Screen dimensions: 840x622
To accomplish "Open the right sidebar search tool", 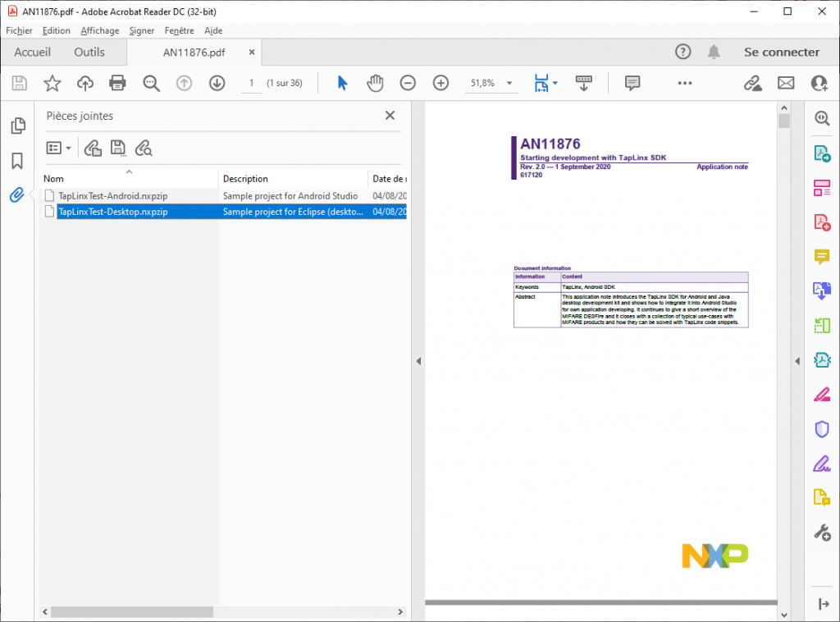I will [x=822, y=118].
